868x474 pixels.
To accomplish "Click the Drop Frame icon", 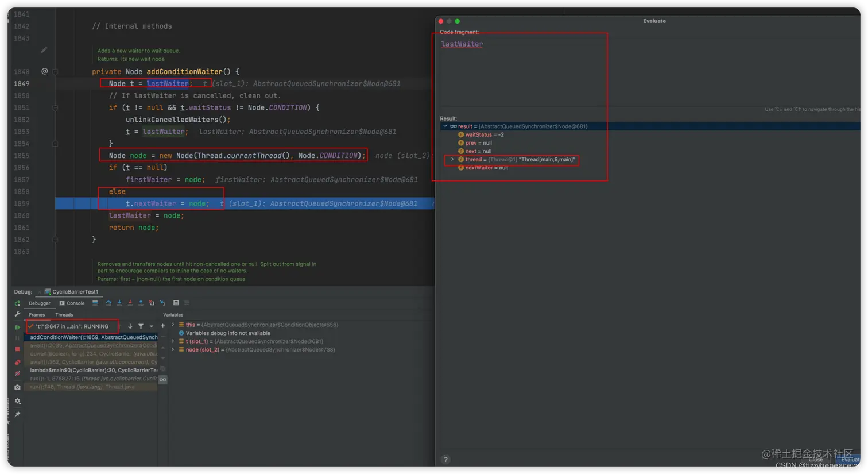I will click(152, 303).
